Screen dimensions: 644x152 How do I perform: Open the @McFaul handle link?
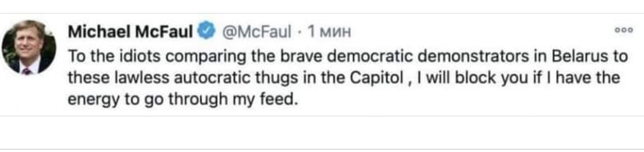[x=256, y=32]
